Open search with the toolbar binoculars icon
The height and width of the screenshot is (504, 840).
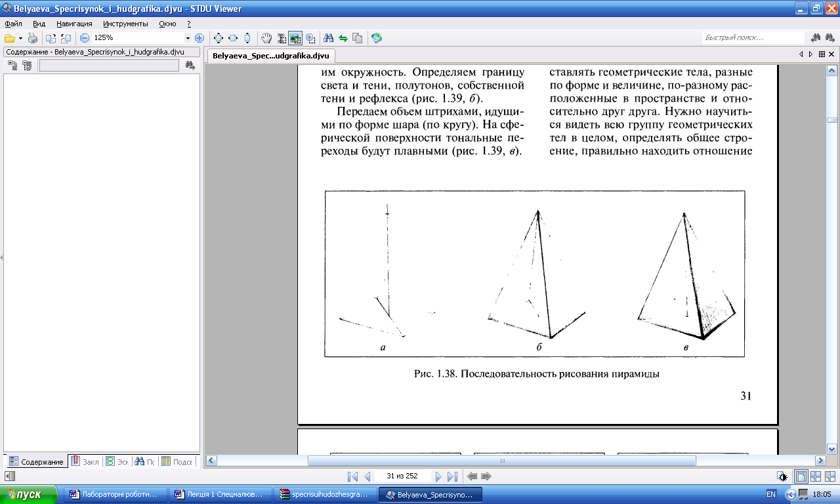329,38
